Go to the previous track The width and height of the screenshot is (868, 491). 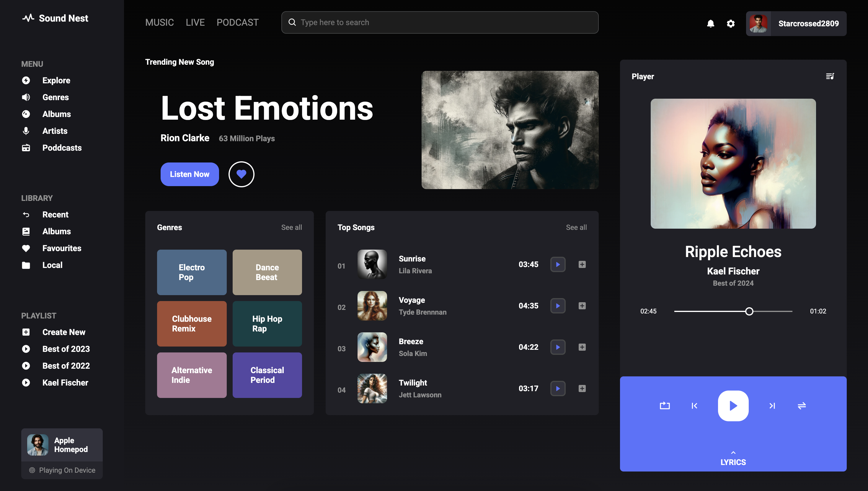tap(694, 406)
